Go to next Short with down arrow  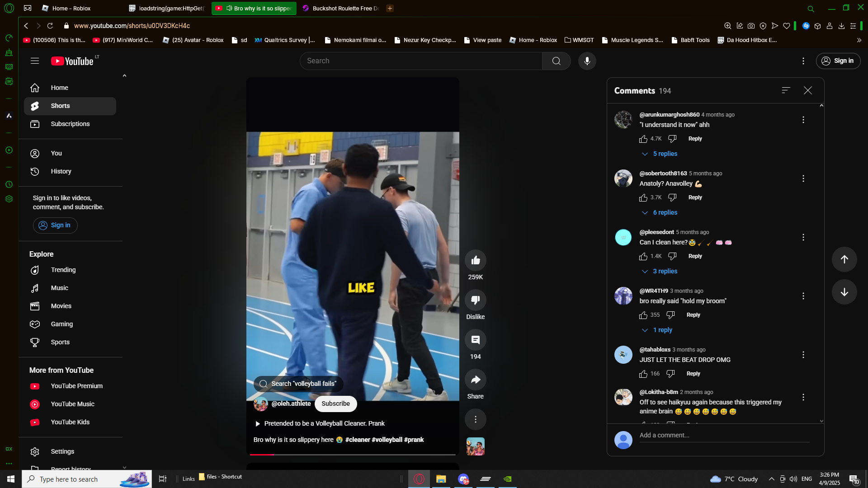[x=844, y=292]
